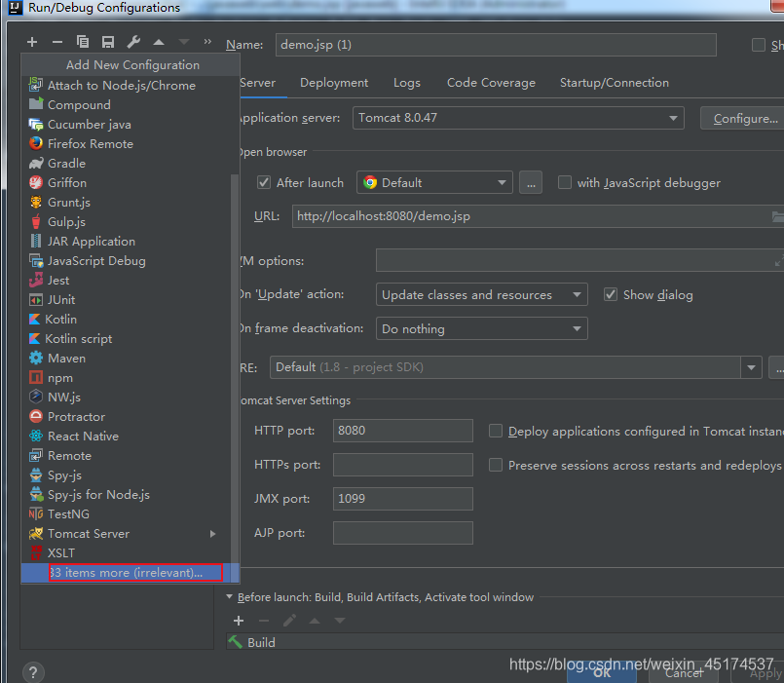Image resolution: width=784 pixels, height=683 pixels.
Task: Switch to the Logs tab
Action: pos(406,83)
